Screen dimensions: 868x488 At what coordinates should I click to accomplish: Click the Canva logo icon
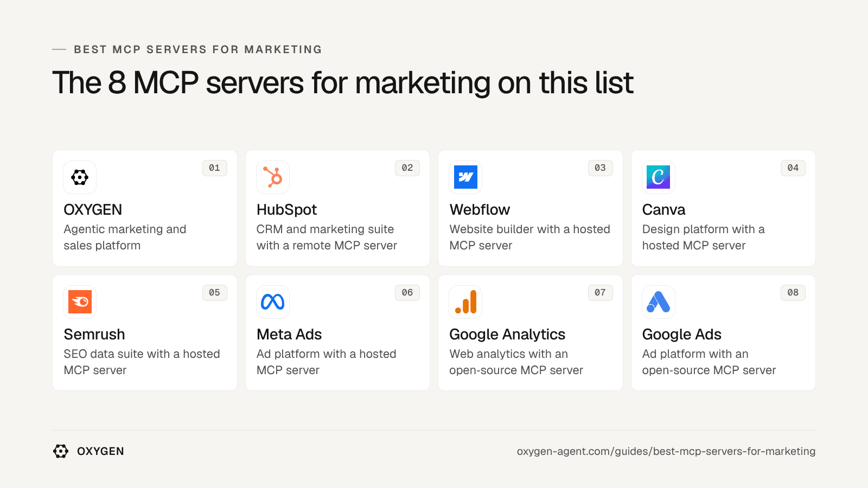coord(659,177)
